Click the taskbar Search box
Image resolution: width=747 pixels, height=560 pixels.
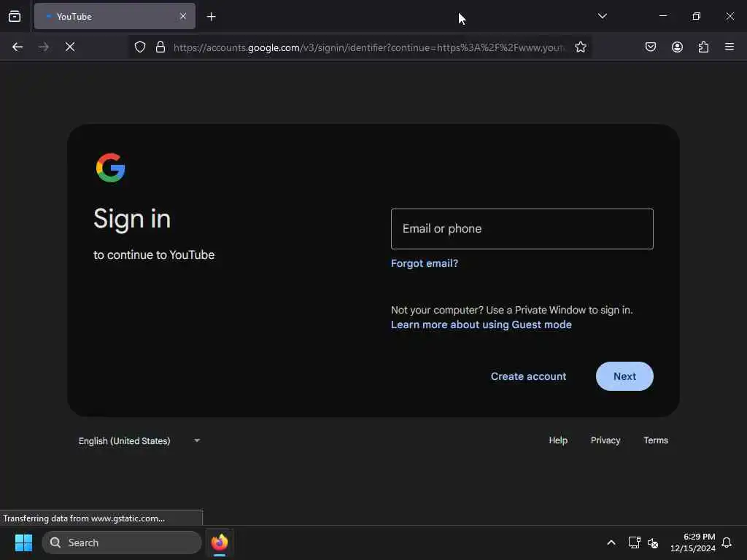tap(122, 542)
